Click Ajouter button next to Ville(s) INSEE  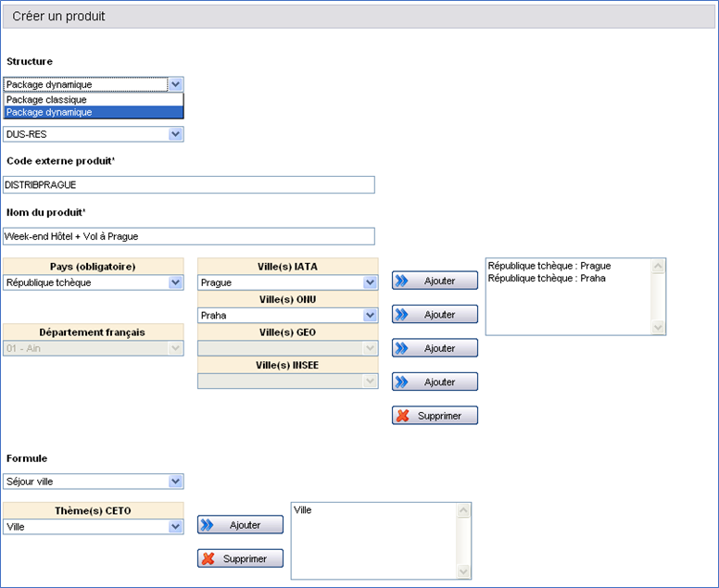click(x=435, y=382)
